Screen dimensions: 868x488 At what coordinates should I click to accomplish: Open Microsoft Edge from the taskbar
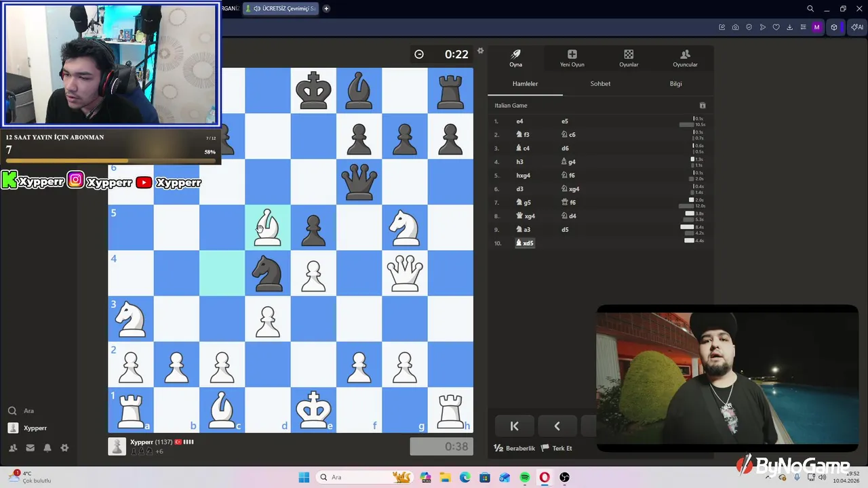click(x=465, y=477)
